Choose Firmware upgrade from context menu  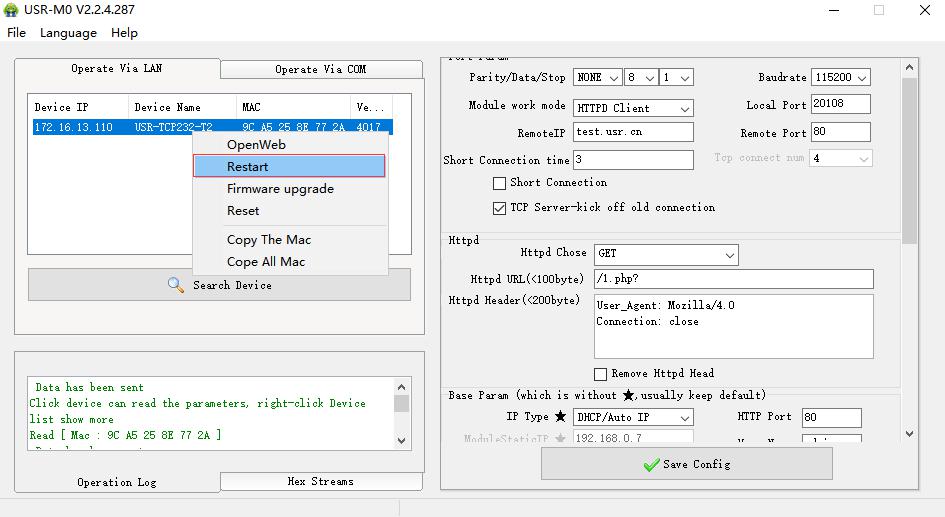(x=290, y=189)
